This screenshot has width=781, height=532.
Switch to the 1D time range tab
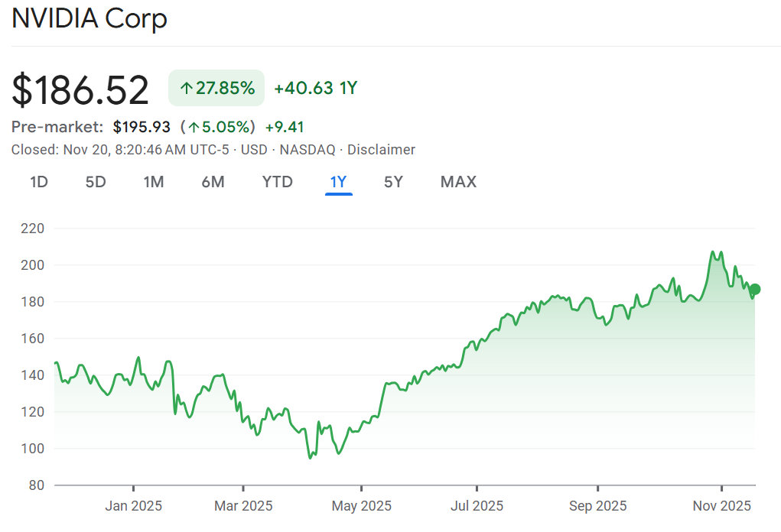39,182
